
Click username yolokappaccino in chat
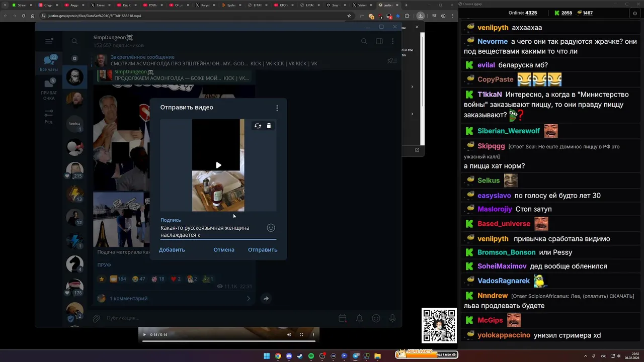[x=504, y=335]
